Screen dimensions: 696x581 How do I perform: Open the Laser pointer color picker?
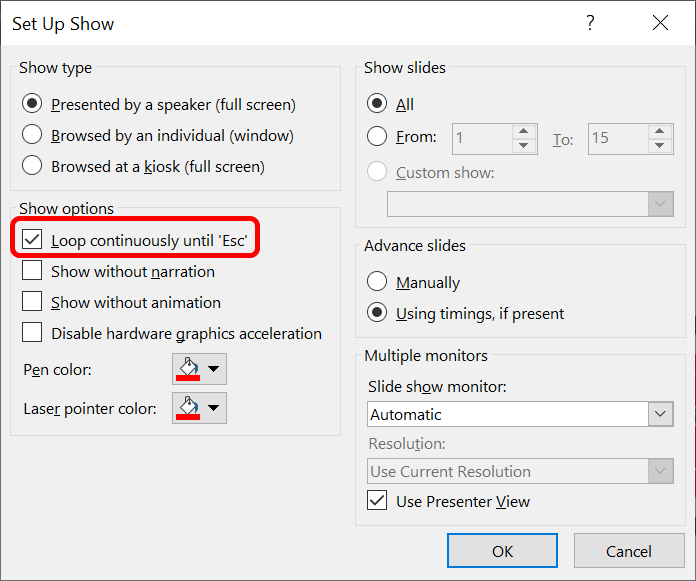coord(199,408)
